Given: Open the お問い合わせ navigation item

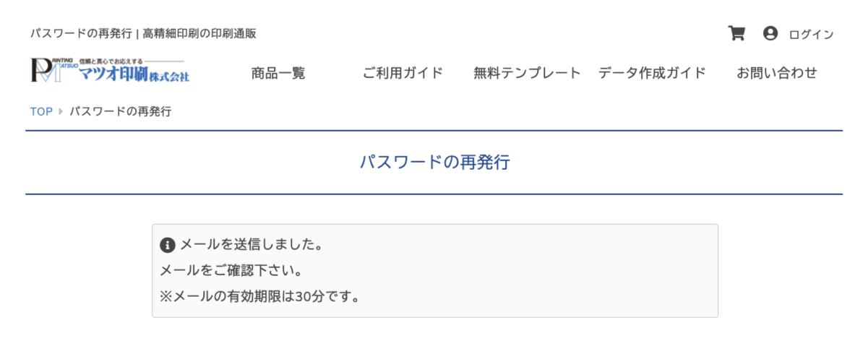Looking at the screenshot, I should (777, 73).
